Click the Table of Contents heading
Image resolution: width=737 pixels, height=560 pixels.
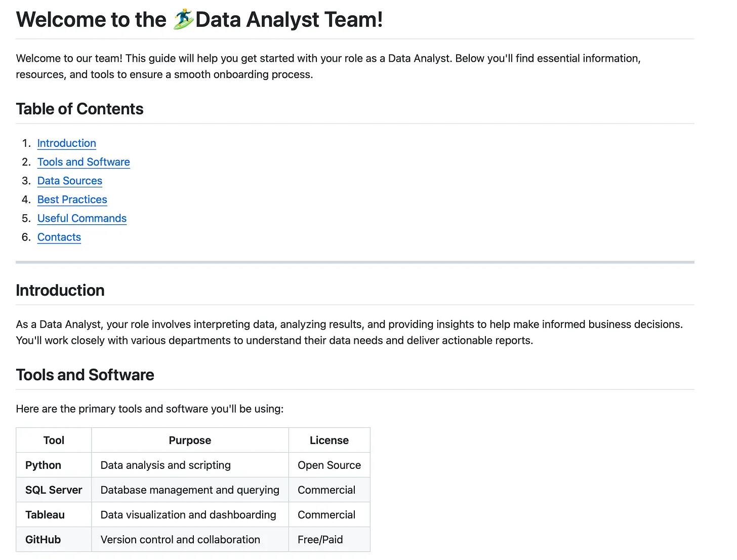pyautogui.click(x=79, y=109)
